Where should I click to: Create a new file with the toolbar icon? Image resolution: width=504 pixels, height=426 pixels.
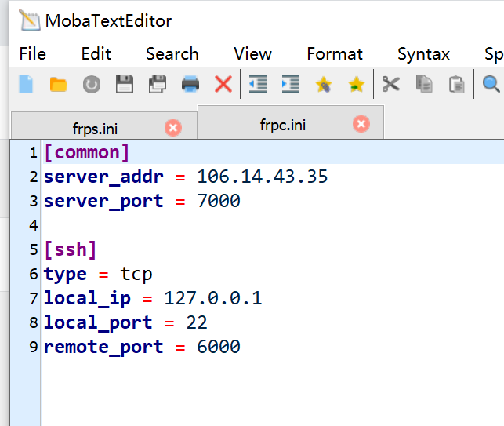click(26, 84)
